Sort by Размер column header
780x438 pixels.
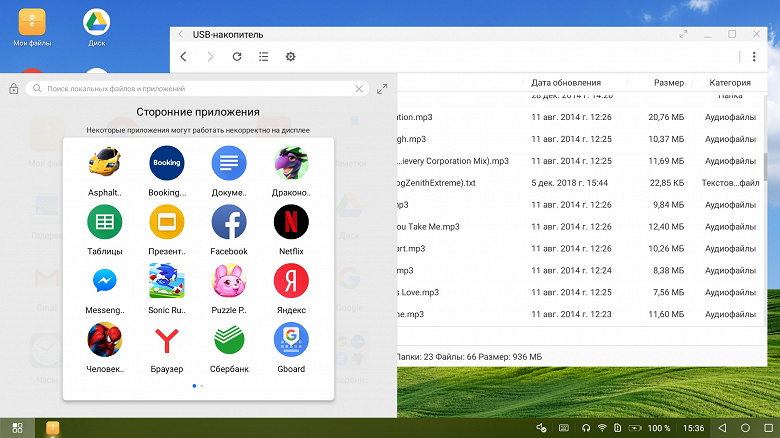click(669, 83)
